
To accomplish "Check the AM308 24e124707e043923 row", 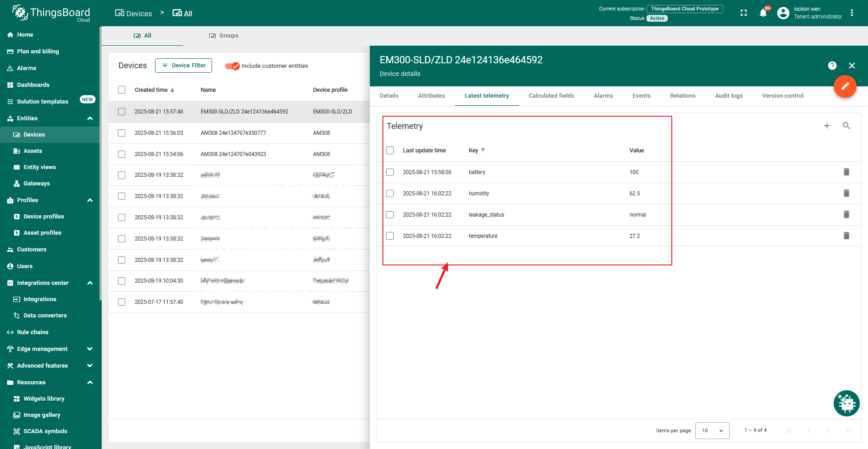I will click(122, 154).
